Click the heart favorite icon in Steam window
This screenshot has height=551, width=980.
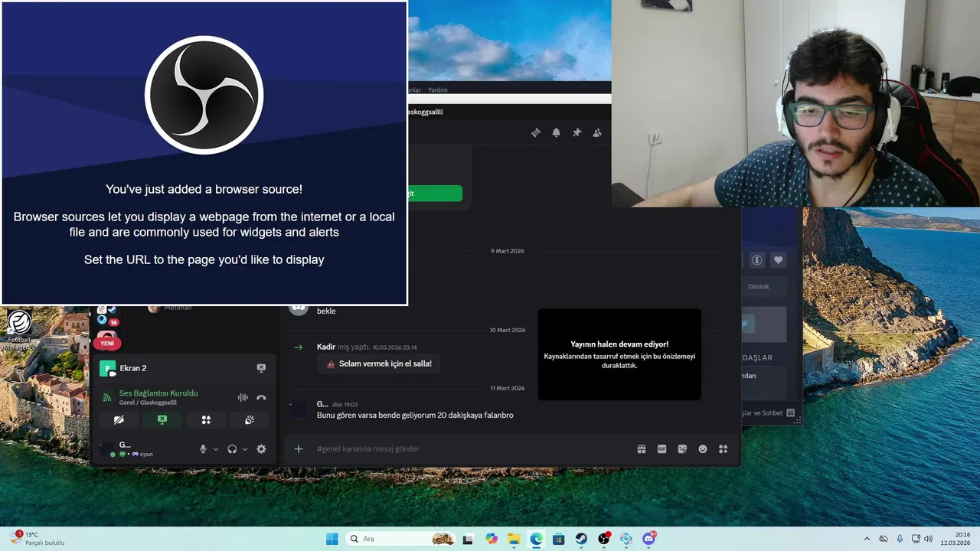(778, 260)
